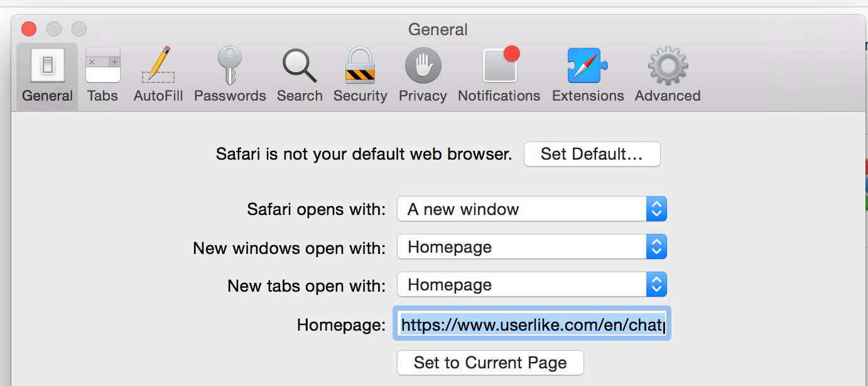
Task: Open the Notifications preferences pane
Action: point(499,75)
